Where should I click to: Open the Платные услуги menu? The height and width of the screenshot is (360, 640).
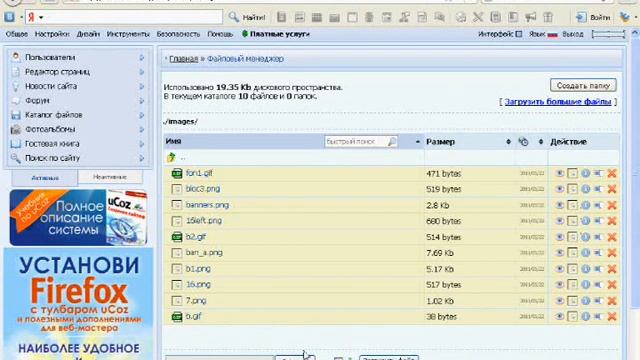[x=276, y=34]
